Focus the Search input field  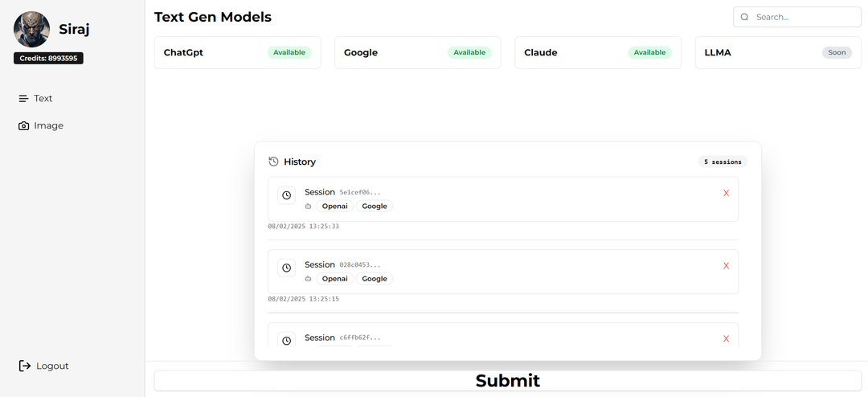point(797,17)
